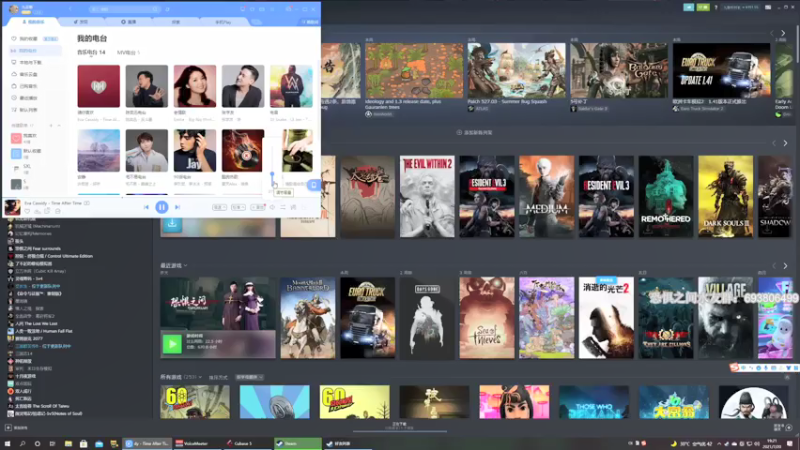Image resolution: width=800 pixels, height=450 pixels.
Task: Click the user avatar in the music player
Action: [14, 9]
